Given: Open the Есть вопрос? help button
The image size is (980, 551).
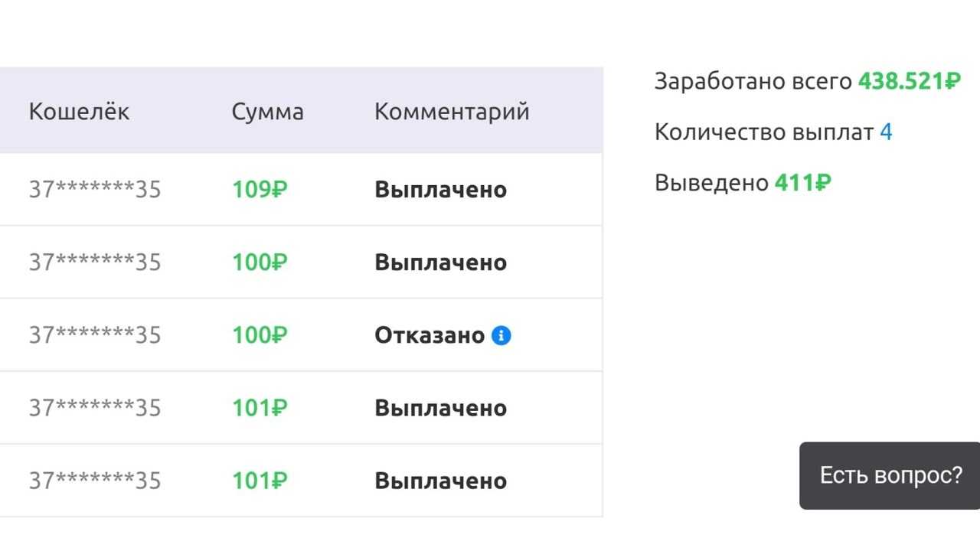Looking at the screenshot, I should [x=890, y=475].
